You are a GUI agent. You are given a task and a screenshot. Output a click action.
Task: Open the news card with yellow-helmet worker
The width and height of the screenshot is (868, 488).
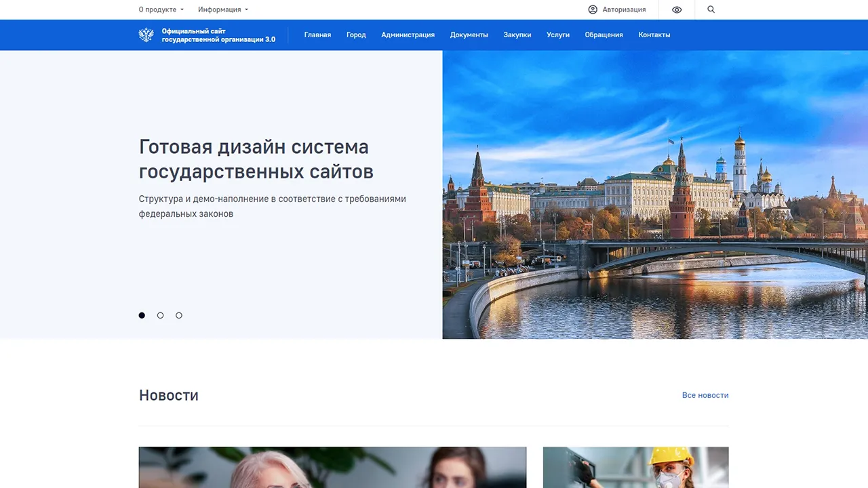(x=636, y=467)
